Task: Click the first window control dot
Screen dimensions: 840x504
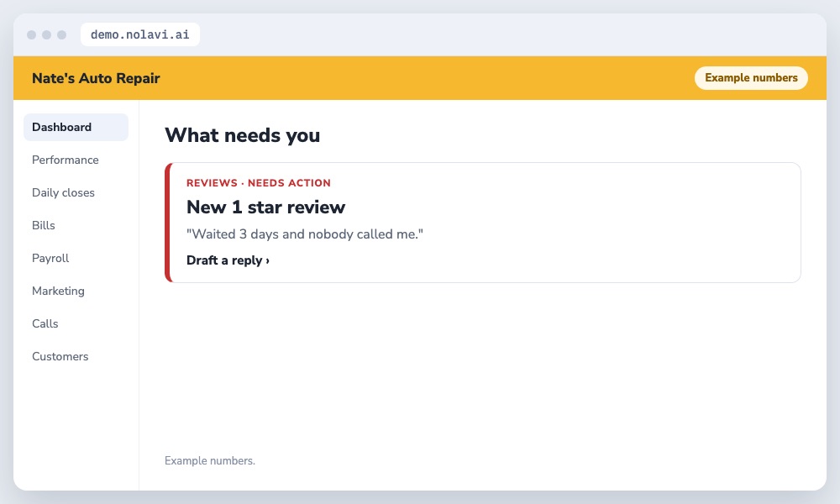Action: [x=32, y=34]
